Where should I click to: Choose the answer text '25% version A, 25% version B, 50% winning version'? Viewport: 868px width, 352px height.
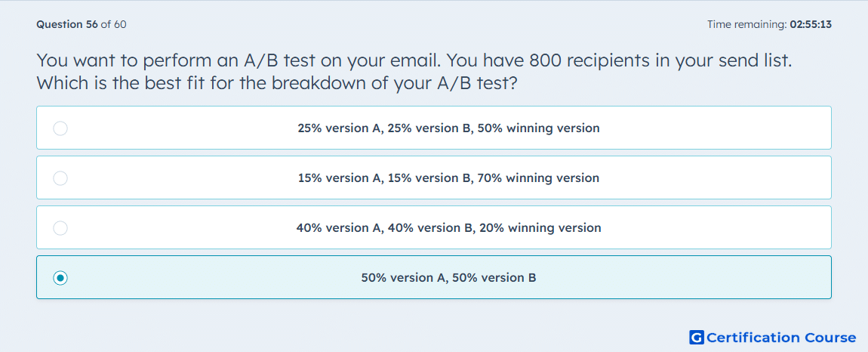448,128
